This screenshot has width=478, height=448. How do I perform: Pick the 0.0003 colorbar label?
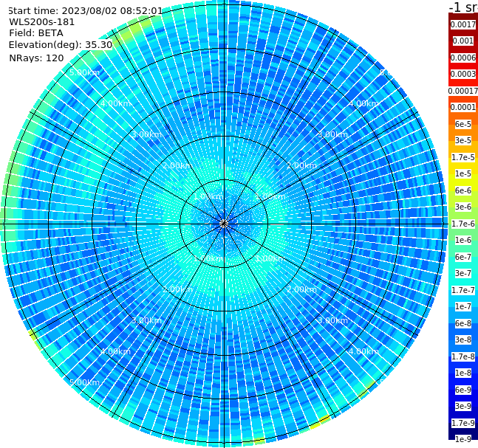pos(463,74)
